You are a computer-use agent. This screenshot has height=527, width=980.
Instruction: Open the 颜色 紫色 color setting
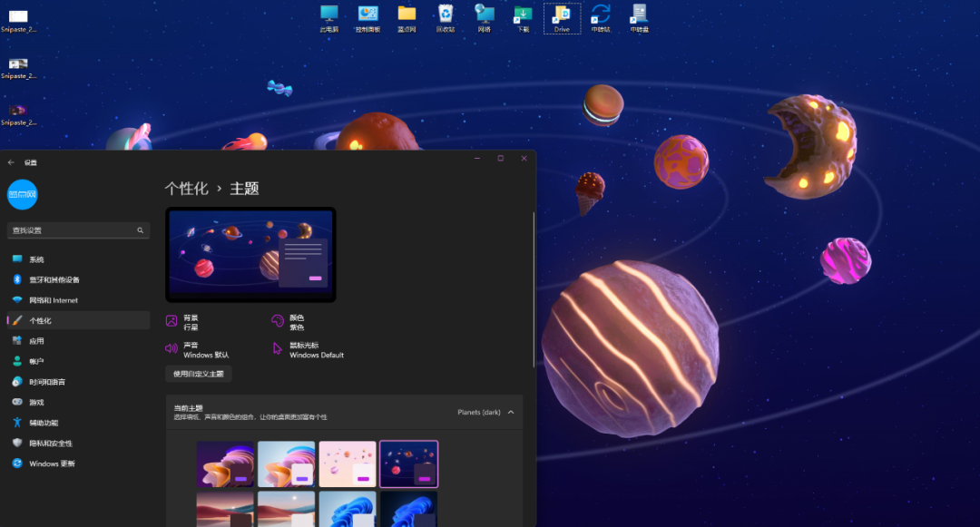289,322
